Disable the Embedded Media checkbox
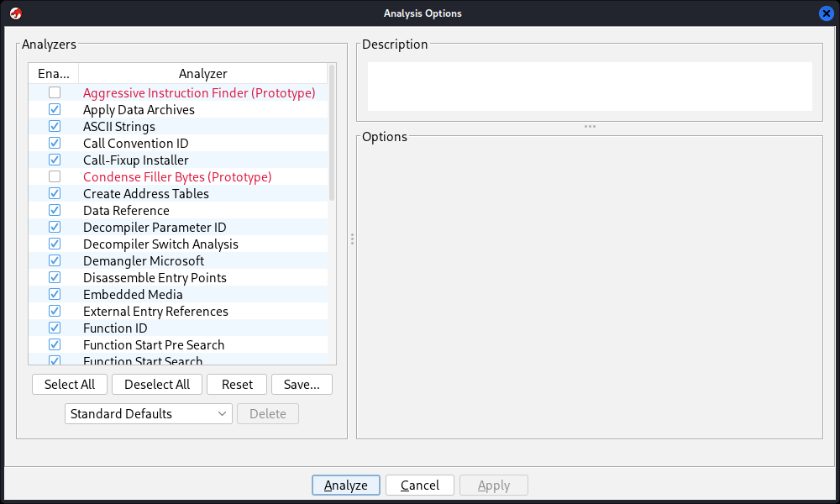This screenshot has height=504, width=840. click(55, 295)
